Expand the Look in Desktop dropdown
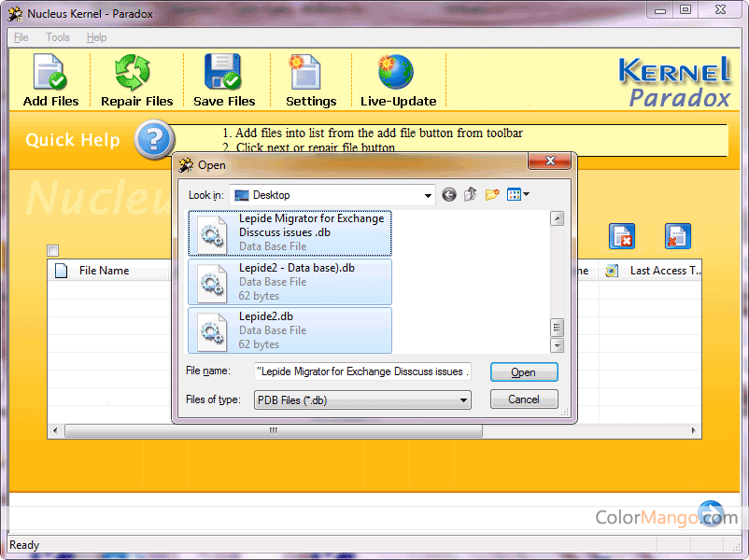Screen dimensions: 749x560 pos(428,195)
